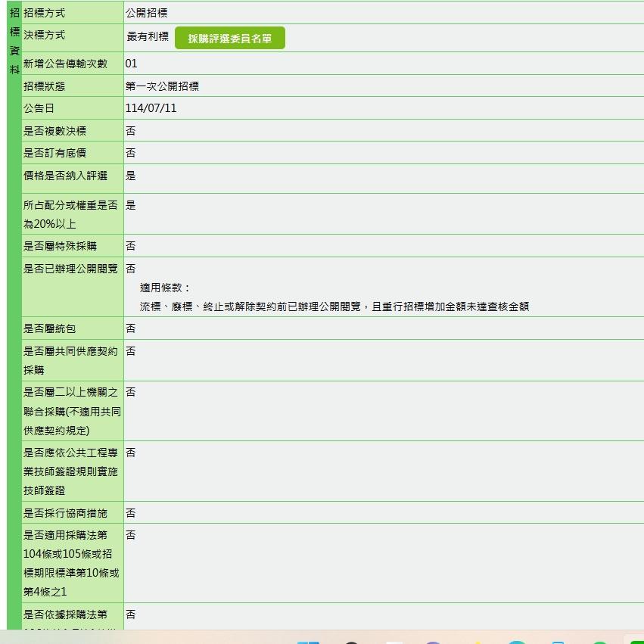Select the 否 value for 技師簽證 row
The height and width of the screenshot is (644, 644).
(131, 453)
